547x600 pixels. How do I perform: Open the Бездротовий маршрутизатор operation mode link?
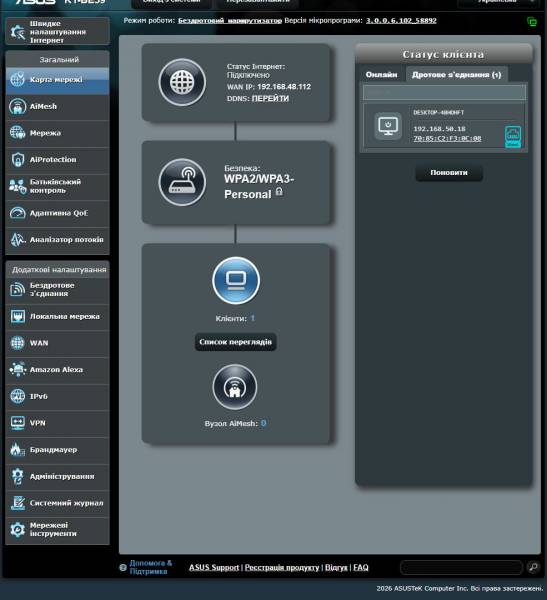point(230,21)
